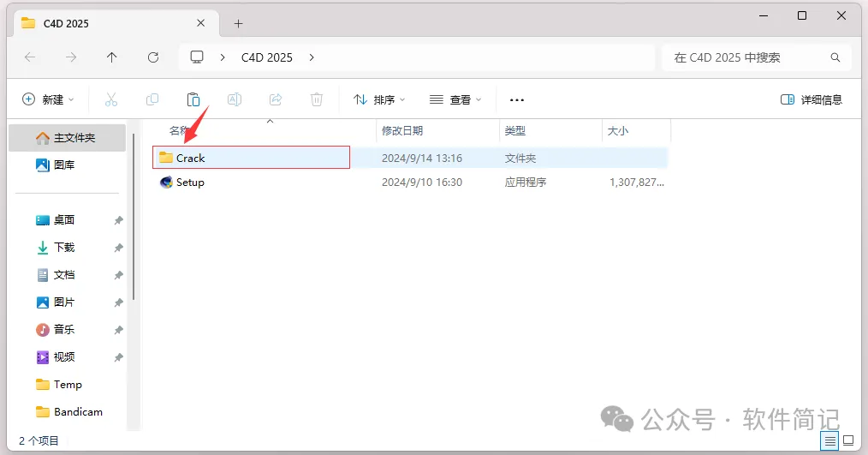
Task: Click C4D 2025 in the address bar
Action: (x=267, y=57)
